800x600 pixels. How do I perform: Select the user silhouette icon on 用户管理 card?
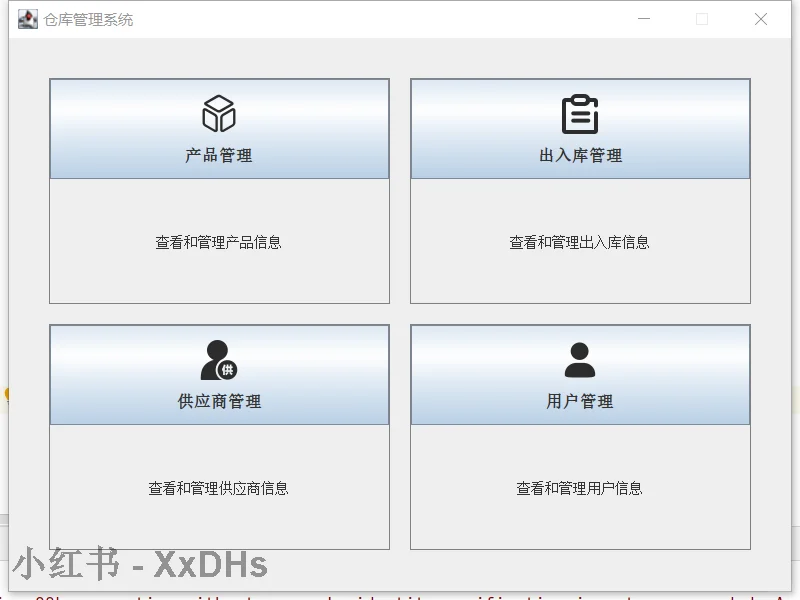pos(580,358)
